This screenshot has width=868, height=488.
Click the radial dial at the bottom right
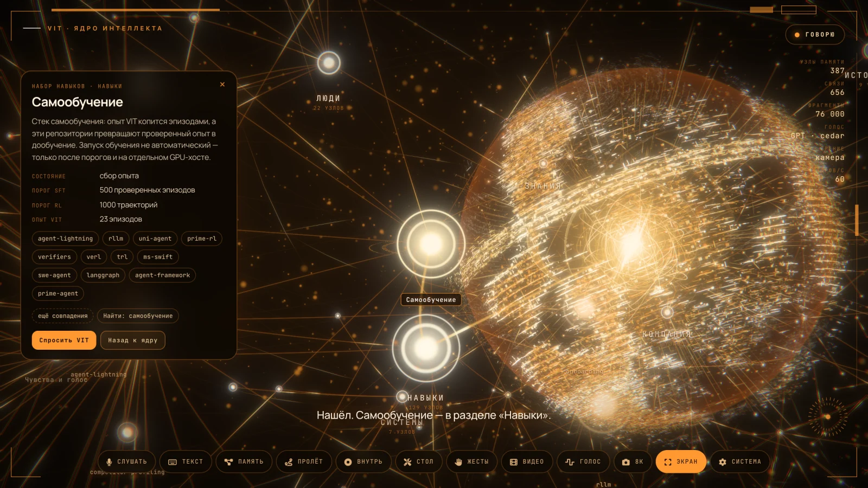coord(828,417)
